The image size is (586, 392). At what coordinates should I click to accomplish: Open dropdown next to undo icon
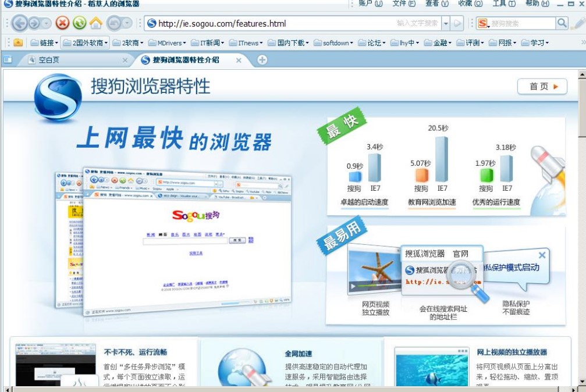(x=127, y=23)
